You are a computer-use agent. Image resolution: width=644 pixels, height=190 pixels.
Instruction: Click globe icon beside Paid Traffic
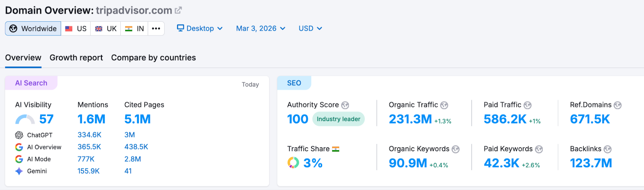click(x=527, y=105)
